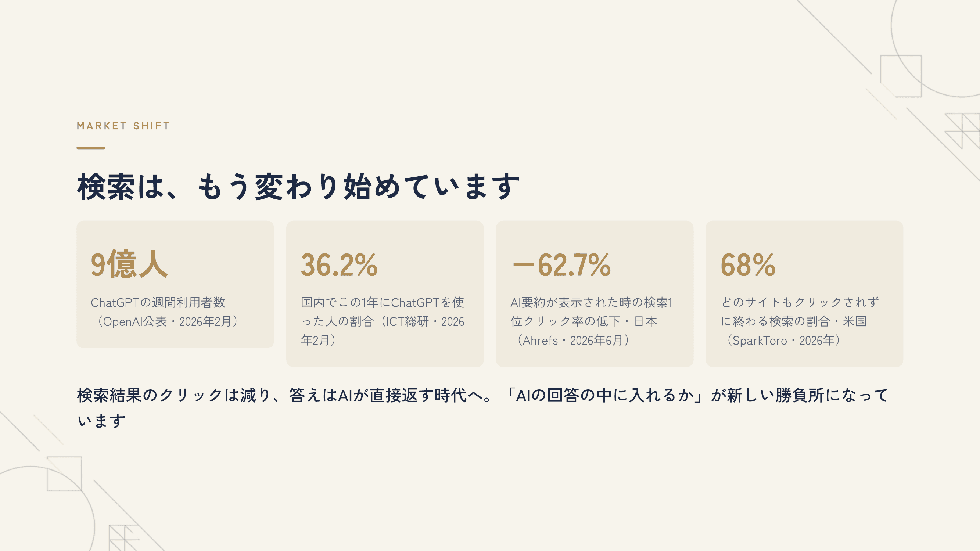This screenshot has height=551, width=980.
Task: Select the second stat card with 36.2%
Action: (x=385, y=293)
